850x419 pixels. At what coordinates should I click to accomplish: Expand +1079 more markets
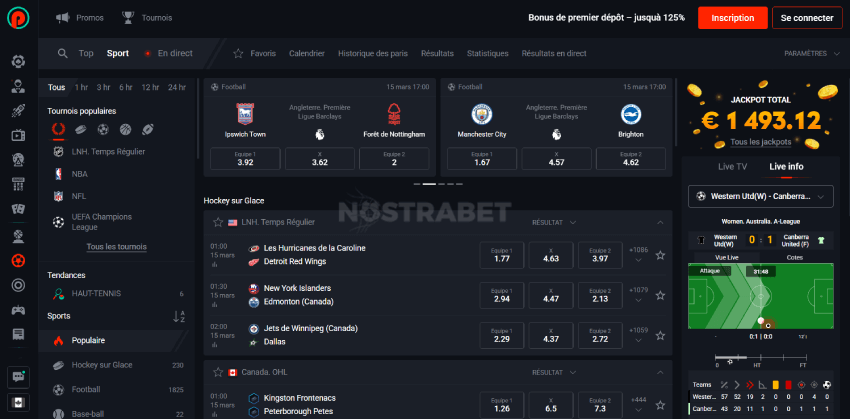638,295
